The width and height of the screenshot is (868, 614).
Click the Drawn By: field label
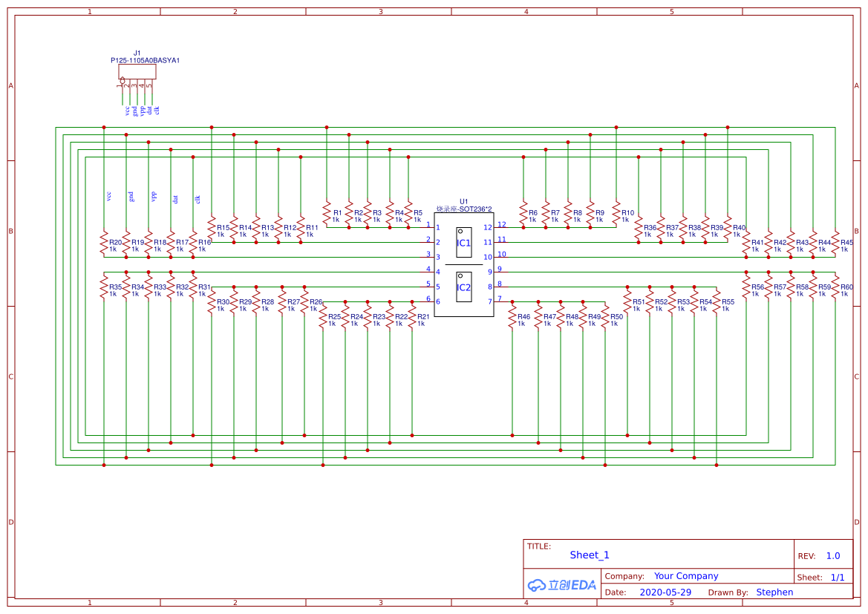pyautogui.click(x=728, y=592)
